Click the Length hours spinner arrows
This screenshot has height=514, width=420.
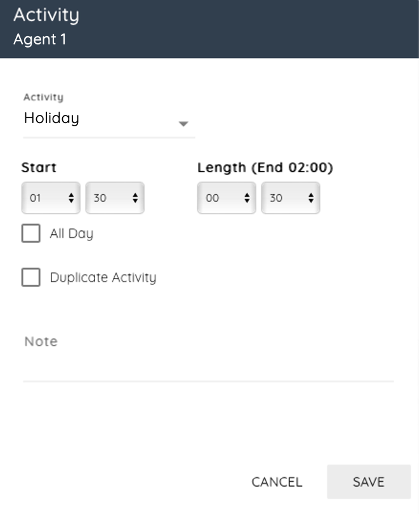pyautogui.click(x=247, y=198)
